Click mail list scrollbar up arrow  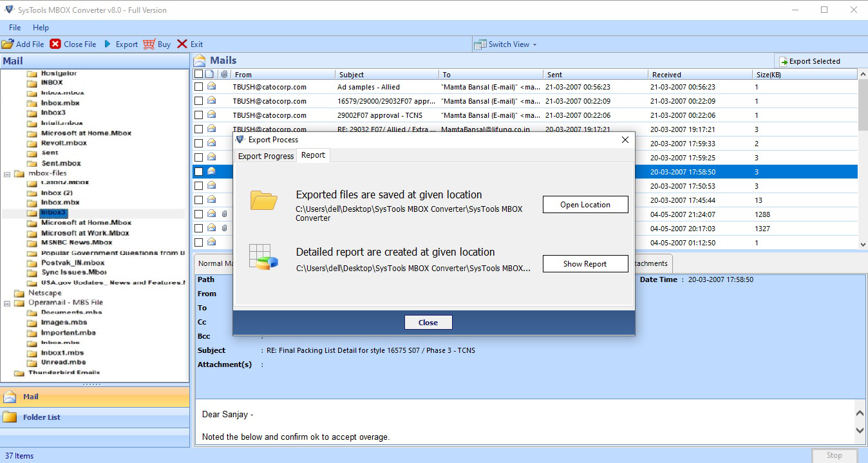[x=863, y=75]
